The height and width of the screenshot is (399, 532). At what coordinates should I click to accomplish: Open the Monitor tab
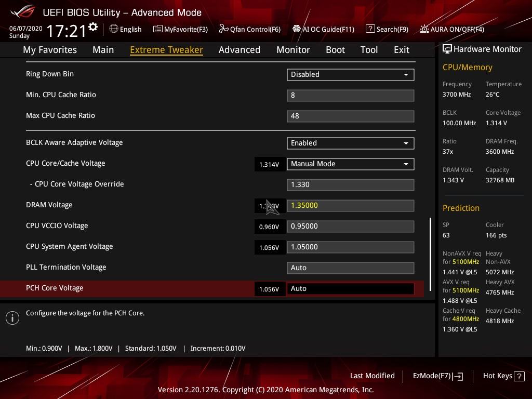pos(293,50)
